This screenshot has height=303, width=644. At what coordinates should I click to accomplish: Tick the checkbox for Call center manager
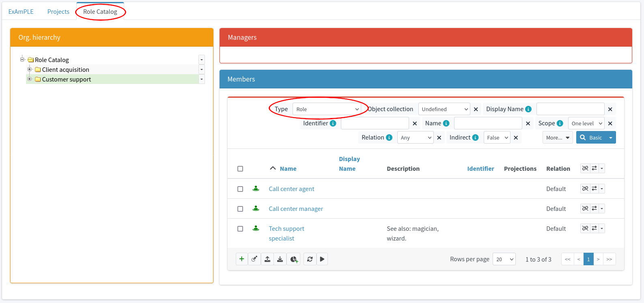tap(240, 209)
